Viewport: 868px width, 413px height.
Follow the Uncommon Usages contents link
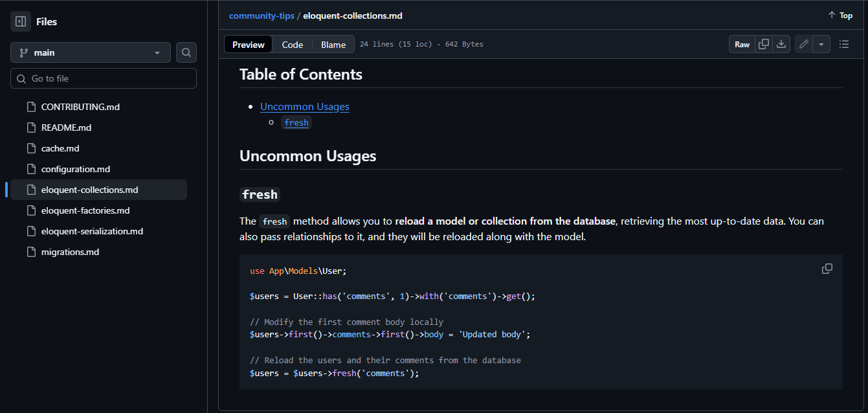click(304, 107)
